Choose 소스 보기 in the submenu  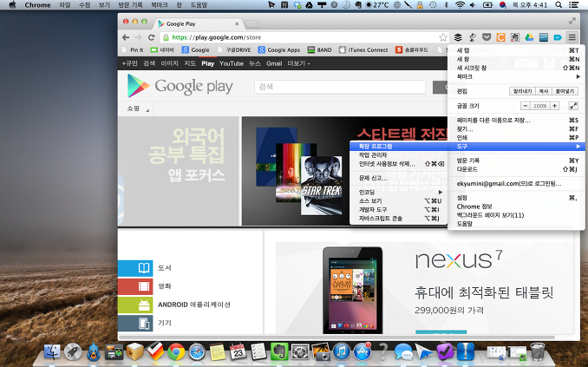pos(398,200)
